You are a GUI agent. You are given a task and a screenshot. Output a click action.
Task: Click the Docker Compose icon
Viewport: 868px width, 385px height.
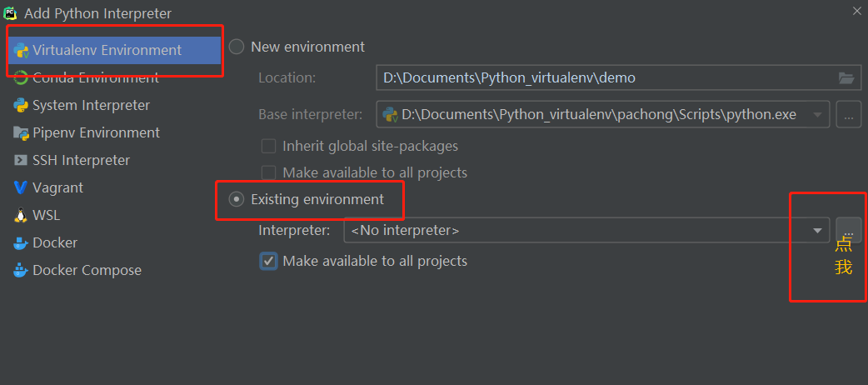[21, 270]
